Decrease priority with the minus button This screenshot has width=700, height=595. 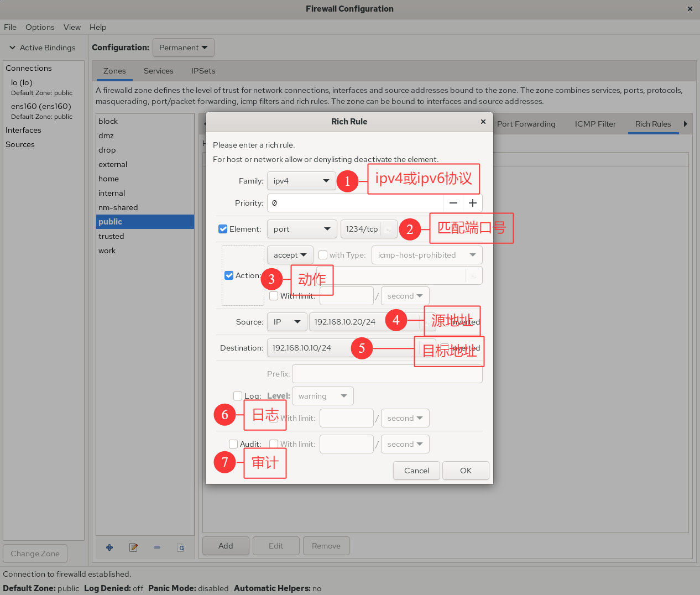pos(453,203)
